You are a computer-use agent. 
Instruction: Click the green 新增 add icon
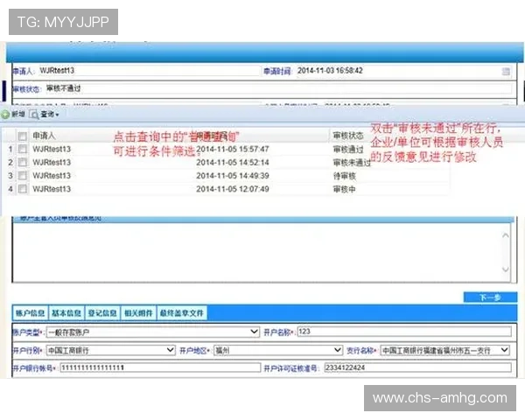point(6,115)
